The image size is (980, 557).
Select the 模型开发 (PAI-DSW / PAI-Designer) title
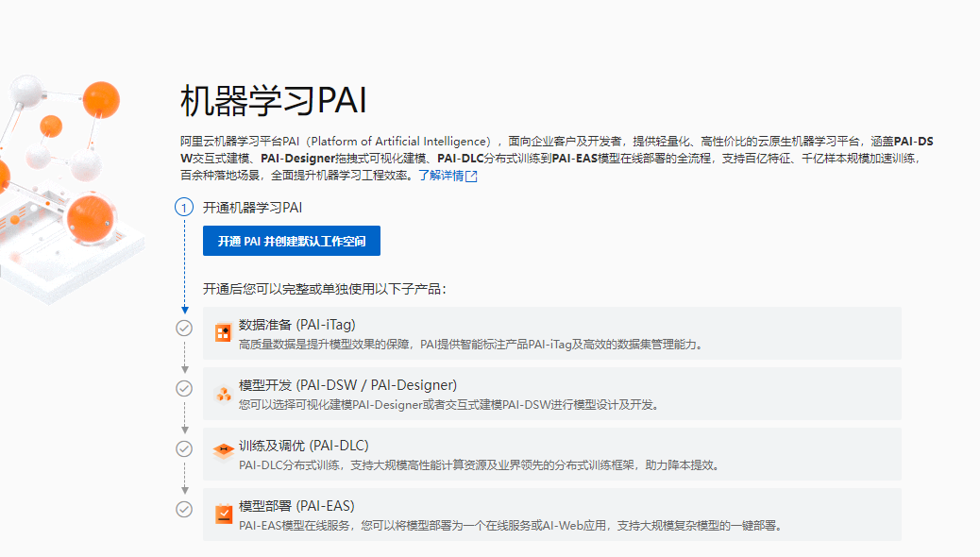(347, 385)
